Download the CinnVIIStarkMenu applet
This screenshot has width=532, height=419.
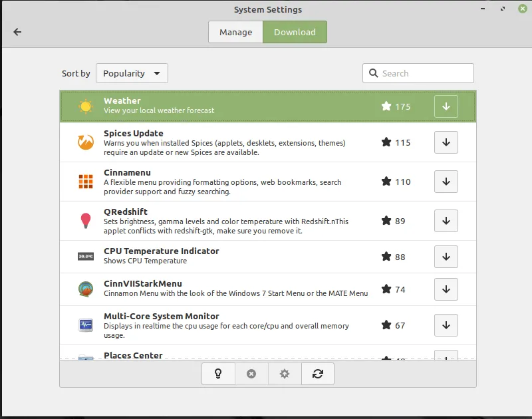(x=446, y=289)
